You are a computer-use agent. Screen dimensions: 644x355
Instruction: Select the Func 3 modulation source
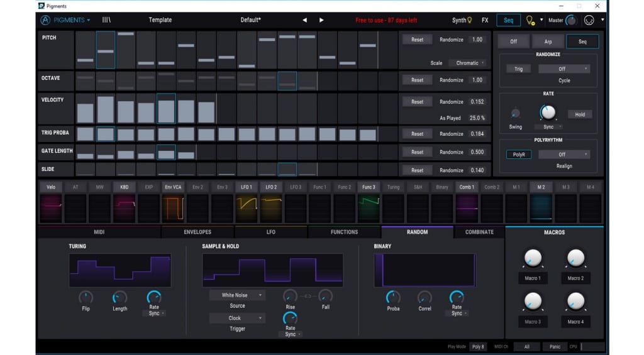(369, 187)
